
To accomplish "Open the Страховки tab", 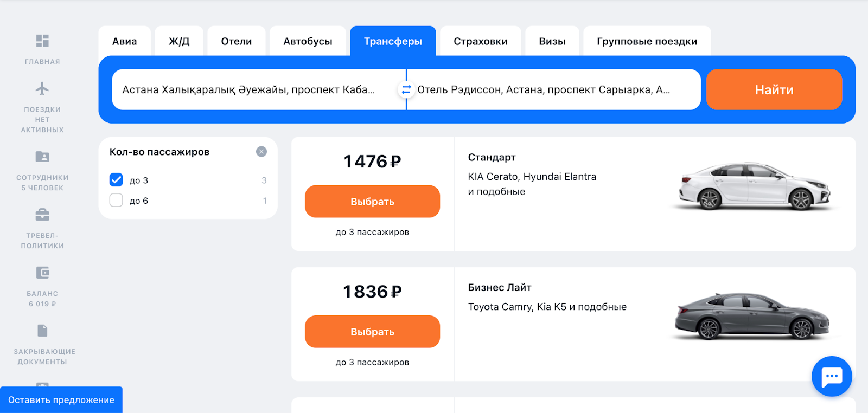I will point(481,41).
